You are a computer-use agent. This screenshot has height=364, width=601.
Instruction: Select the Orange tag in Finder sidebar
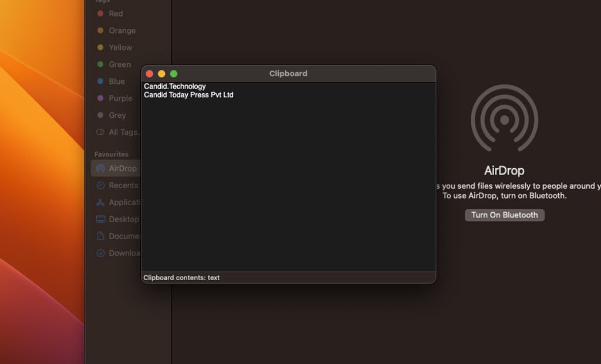click(x=122, y=30)
